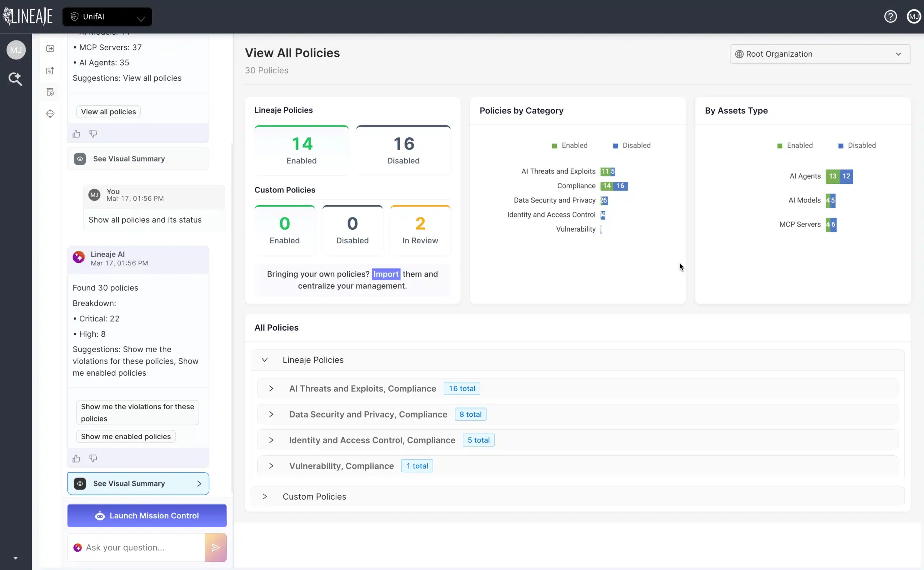Give thumbs up to the Lineaje AI response
This screenshot has width=924, height=570.
[76, 458]
